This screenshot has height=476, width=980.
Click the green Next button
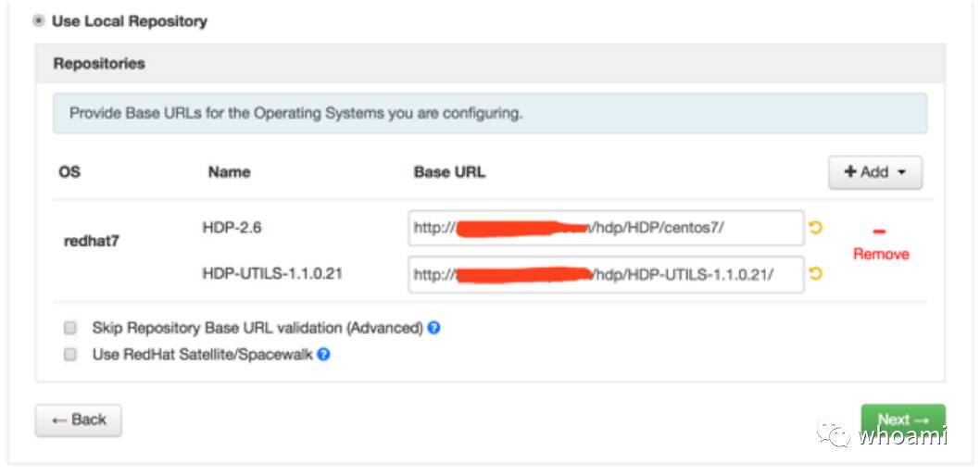click(902, 419)
